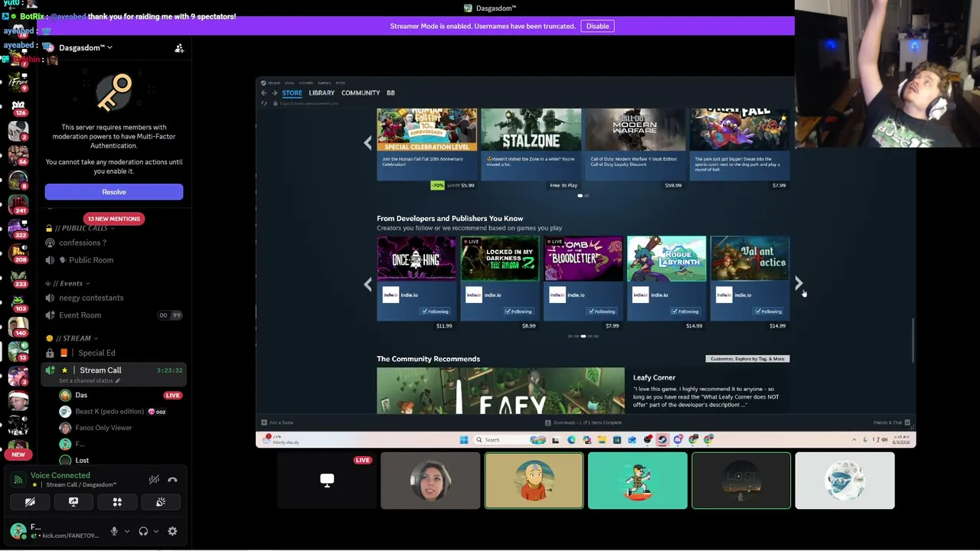Show previous featured games in top carousel

pyautogui.click(x=367, y=142)
